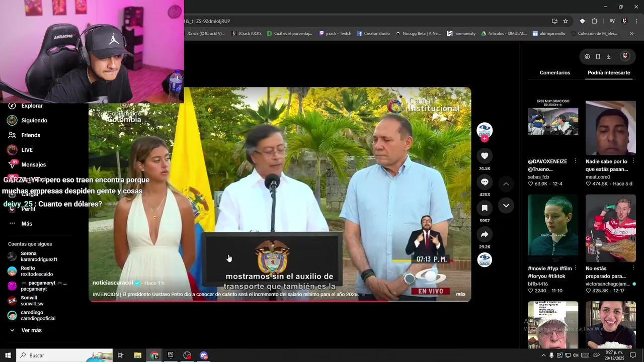This screenshot has width=644, height=362.
Task: Open File Explorer from the taskbar
Action: 137,355
